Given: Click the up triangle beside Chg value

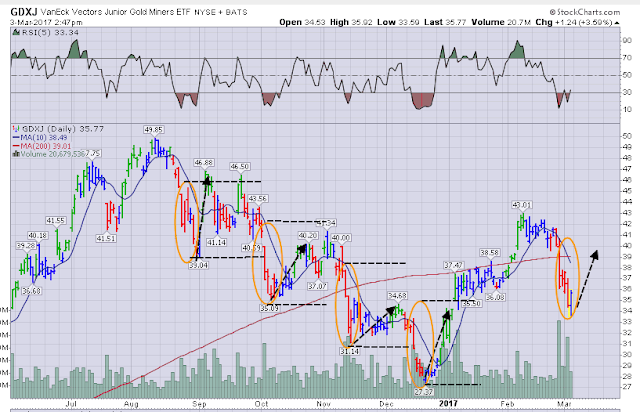Looking at the screenshot, I should coord(616,23).
